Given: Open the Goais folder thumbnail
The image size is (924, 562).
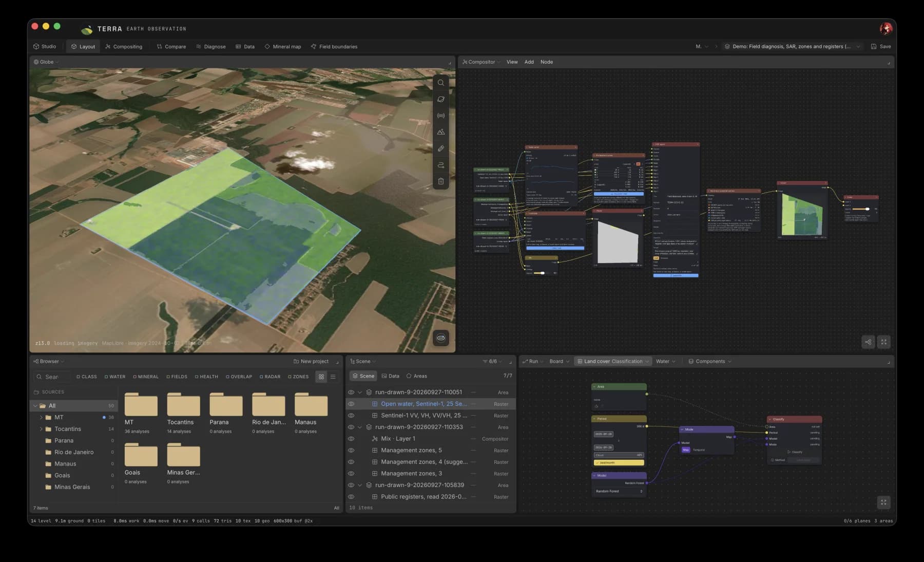Looking at the screenshot, I should (141, 455).
